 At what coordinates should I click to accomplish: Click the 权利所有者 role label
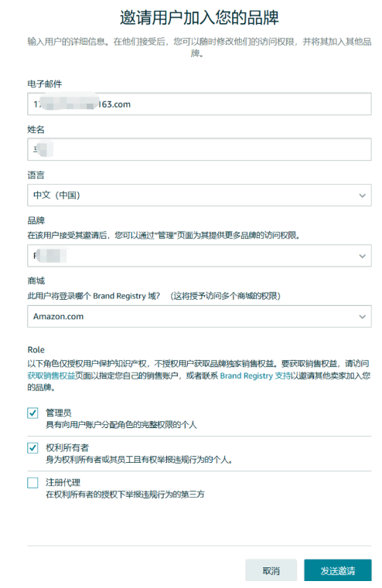67,447
